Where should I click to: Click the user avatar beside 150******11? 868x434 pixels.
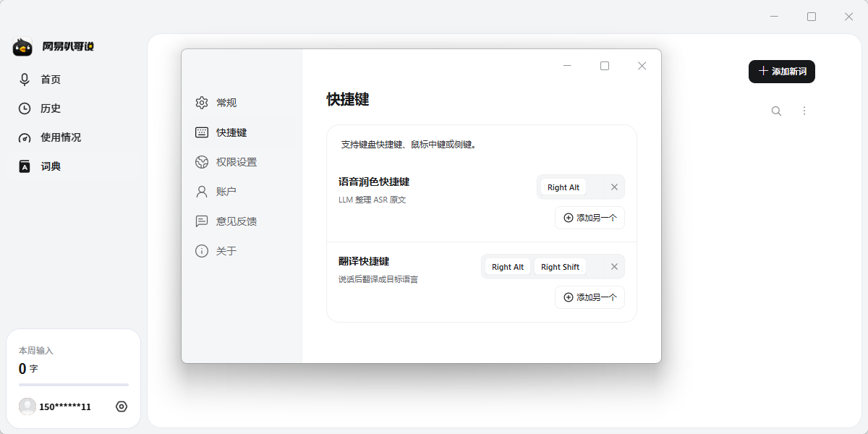(27, 407)
